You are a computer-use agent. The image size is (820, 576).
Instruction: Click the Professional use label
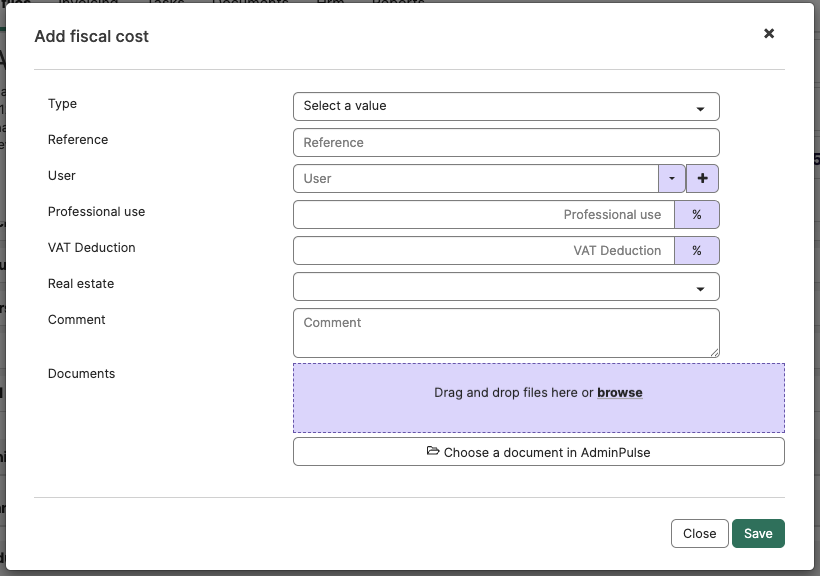[96, 212]
